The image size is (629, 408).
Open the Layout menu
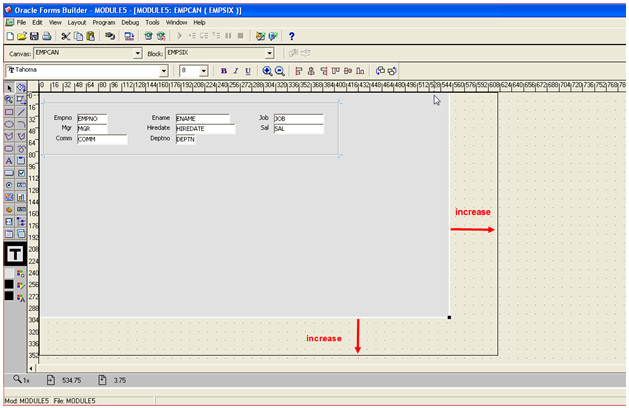point(76,21)
